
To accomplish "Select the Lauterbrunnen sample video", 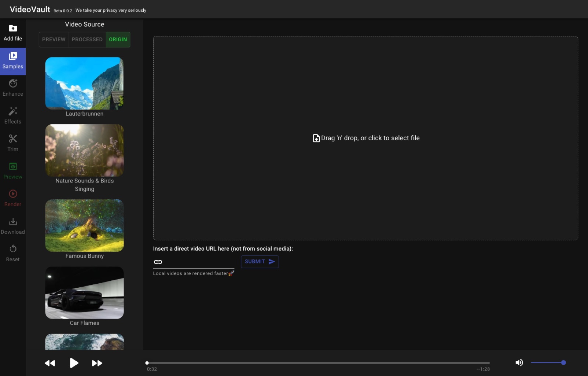I will click(85, 83).
